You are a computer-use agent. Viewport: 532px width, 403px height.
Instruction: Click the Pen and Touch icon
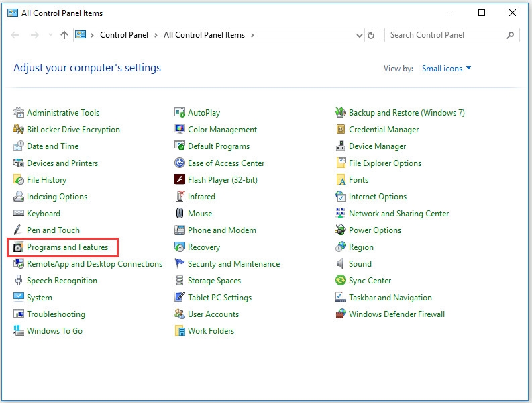coord(18,230)
